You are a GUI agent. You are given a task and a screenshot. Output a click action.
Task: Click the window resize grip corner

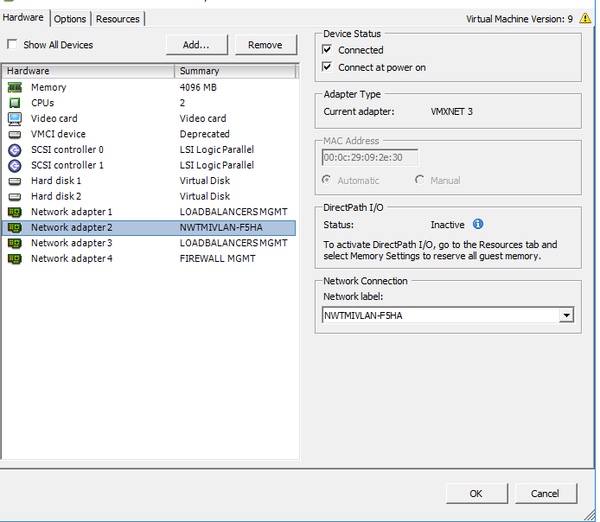point(590,515)
